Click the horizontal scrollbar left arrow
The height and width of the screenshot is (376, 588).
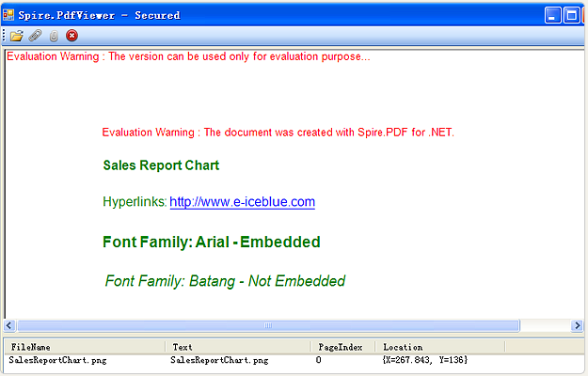click(x=9, y=325)
